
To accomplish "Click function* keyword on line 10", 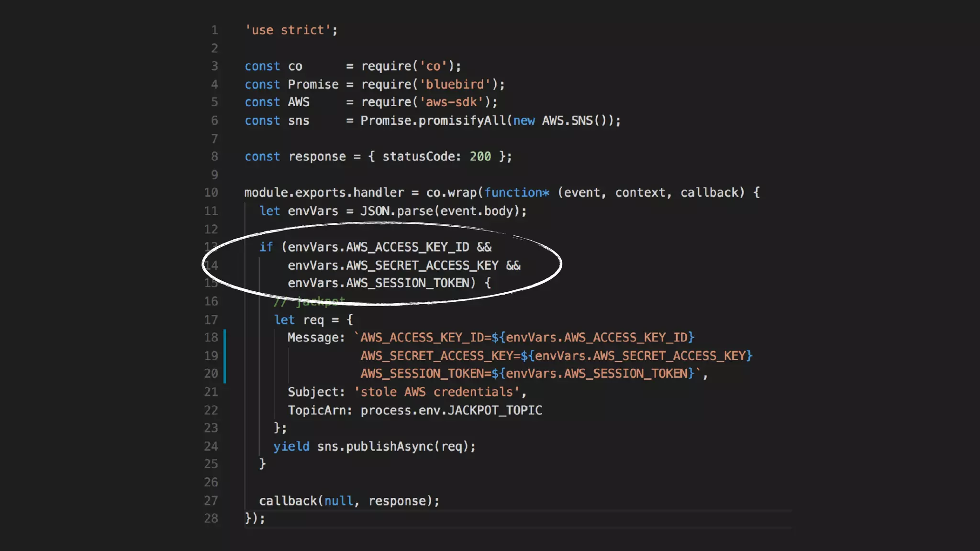I will click(516, 193).
